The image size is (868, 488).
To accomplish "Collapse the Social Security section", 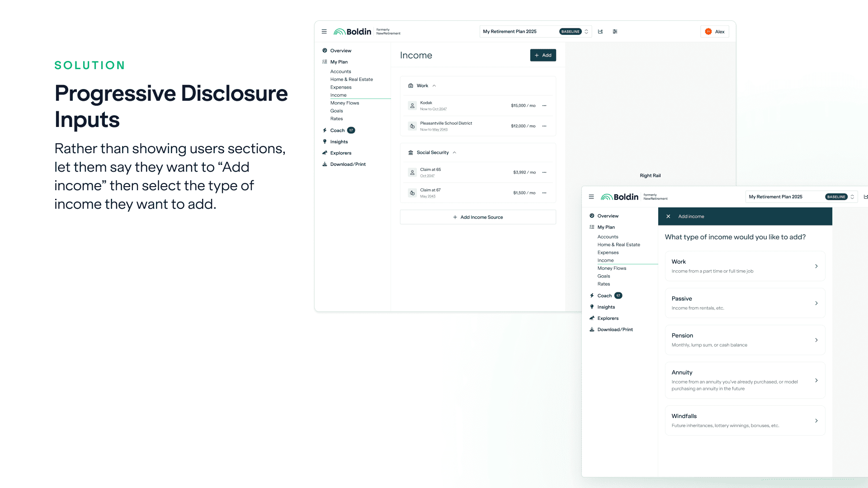I will tap(454, 153).
